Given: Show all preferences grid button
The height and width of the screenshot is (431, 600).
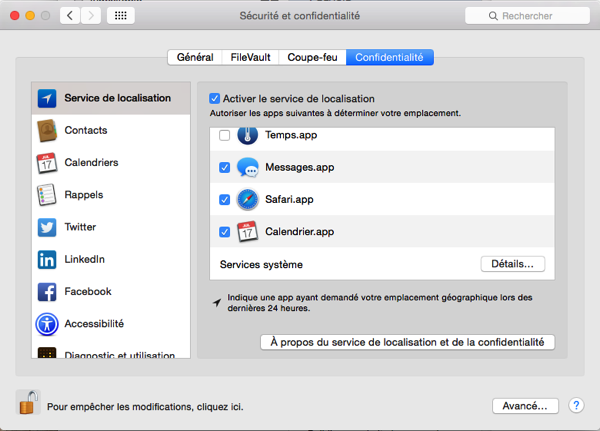Looking at the screenshot, I should point(121,17).
